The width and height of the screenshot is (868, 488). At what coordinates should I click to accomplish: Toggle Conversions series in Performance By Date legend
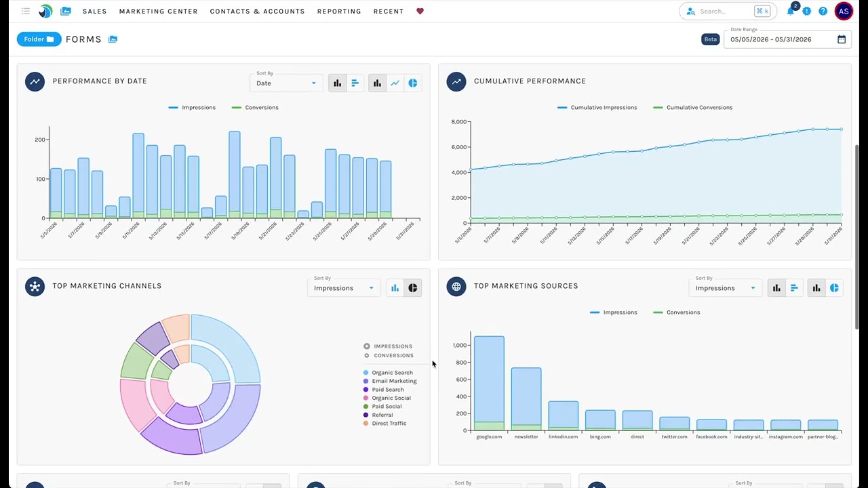pos(255,108)
